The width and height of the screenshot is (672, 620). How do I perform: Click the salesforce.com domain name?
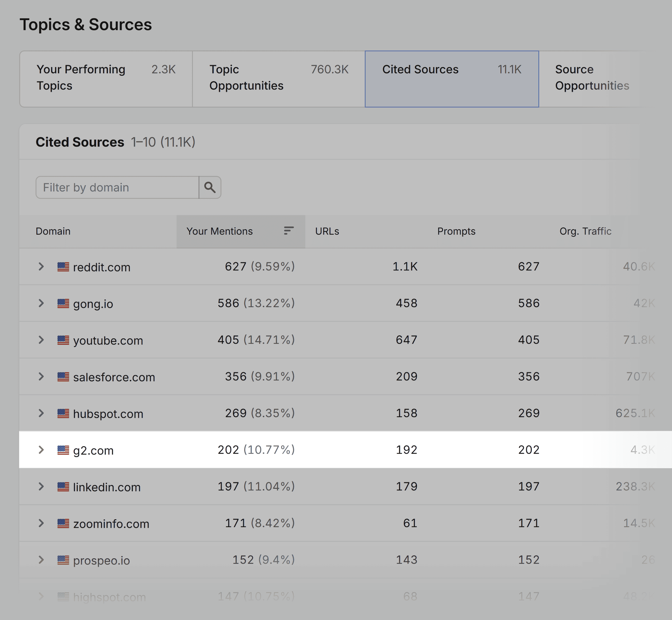pyautogui.click(x=114, y=377)
